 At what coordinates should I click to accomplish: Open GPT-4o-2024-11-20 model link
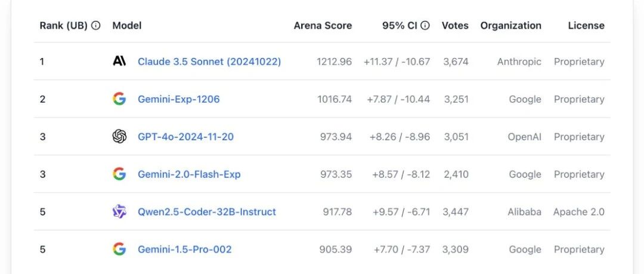click(x=185, y=137)
